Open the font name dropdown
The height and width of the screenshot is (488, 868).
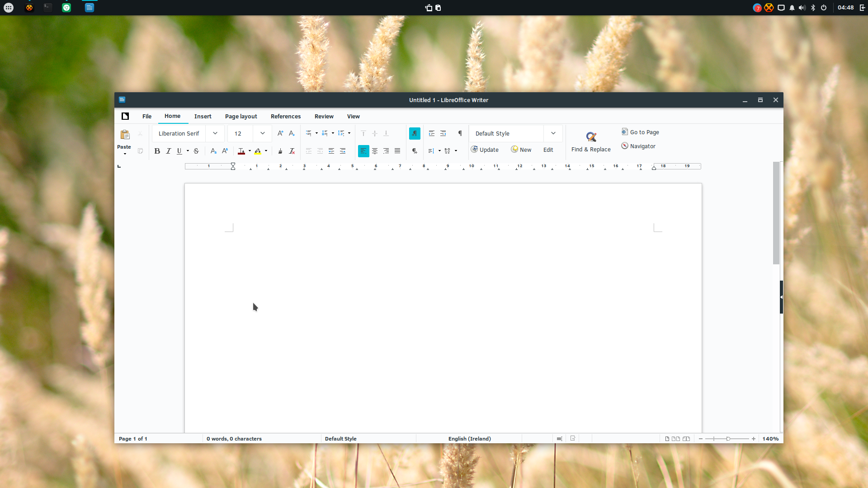click(215, 133)
